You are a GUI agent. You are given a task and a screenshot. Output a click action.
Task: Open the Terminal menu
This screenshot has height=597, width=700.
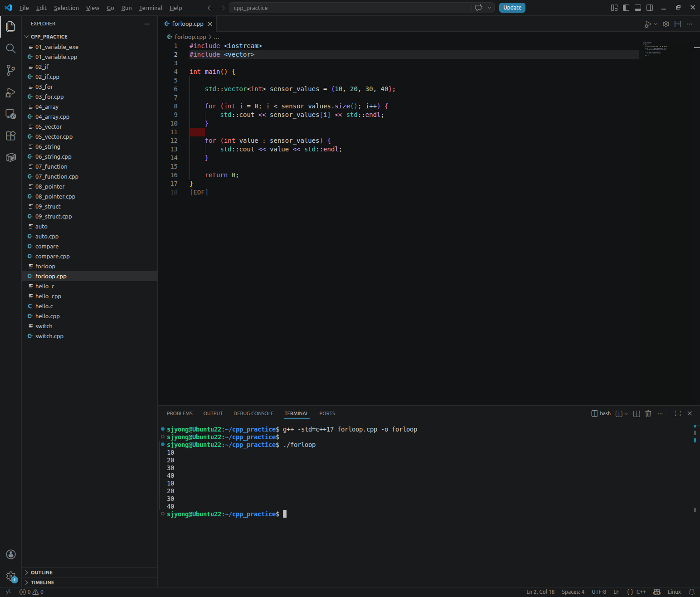click(x=151, y=8)
